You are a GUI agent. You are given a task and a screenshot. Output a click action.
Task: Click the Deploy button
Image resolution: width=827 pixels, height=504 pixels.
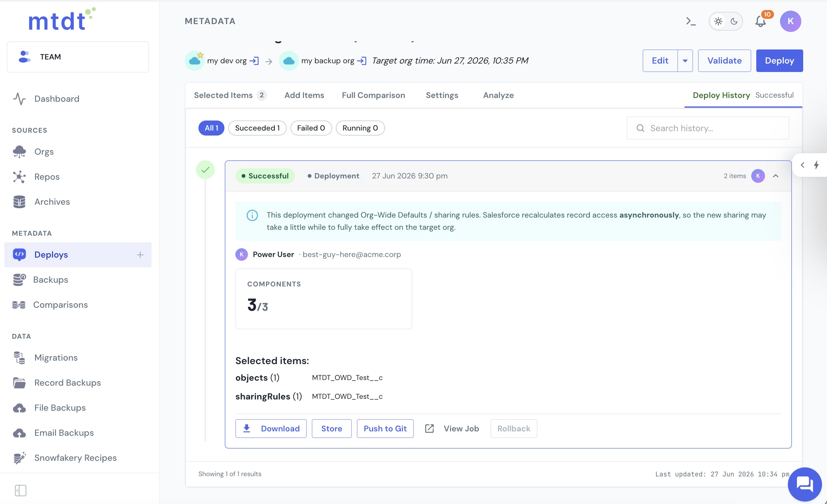(x=779, y=61)
